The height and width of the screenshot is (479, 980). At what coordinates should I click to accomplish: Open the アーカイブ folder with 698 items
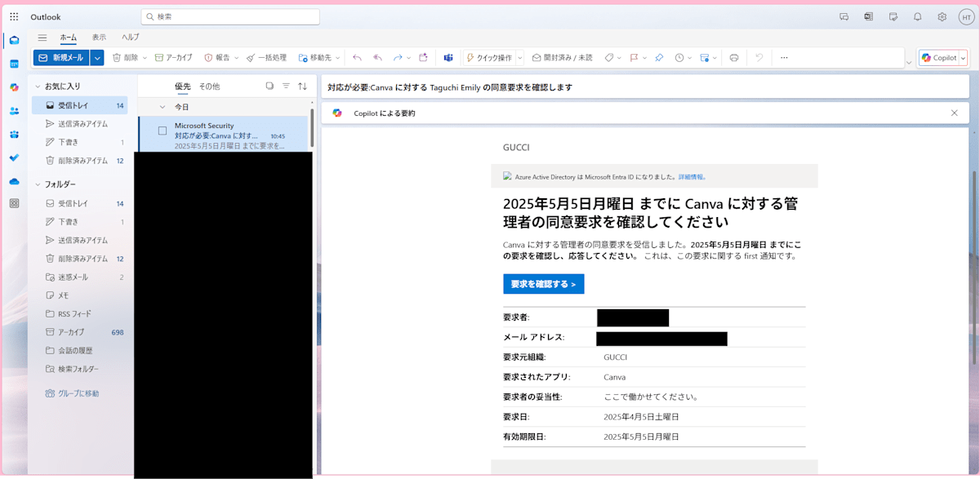click(x=79, y=332)
